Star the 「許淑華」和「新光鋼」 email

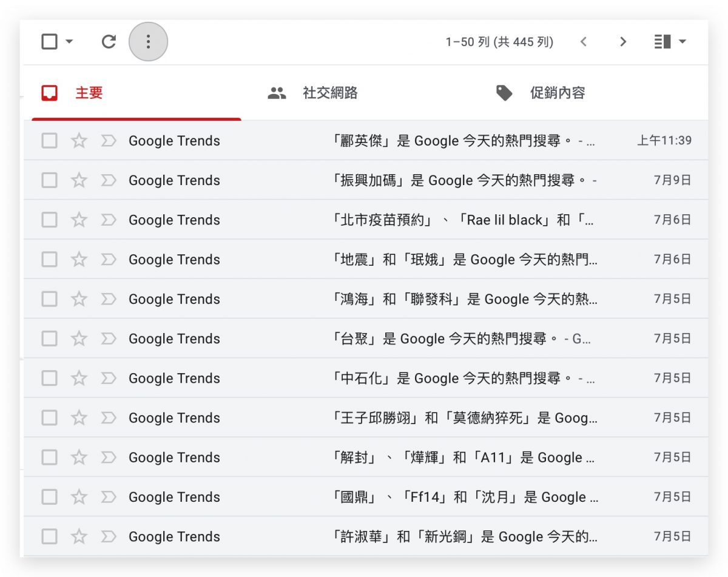(79, 536)
